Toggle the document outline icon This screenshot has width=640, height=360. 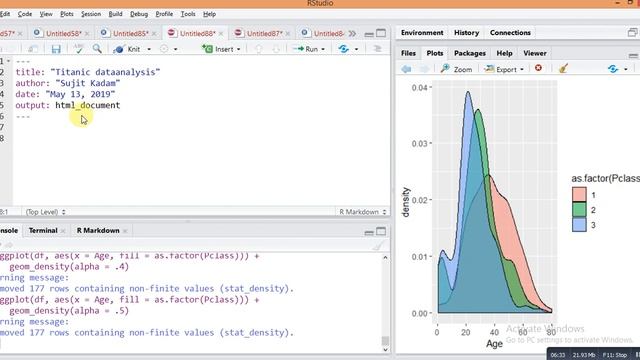point(378,49)
